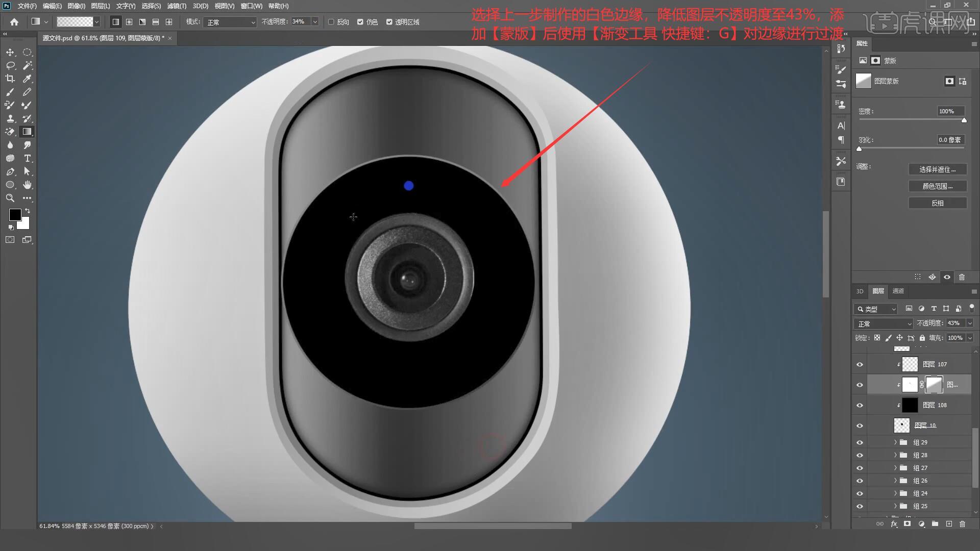Hide group 组 27
This screenshot has width=980, height=551.
860,468
